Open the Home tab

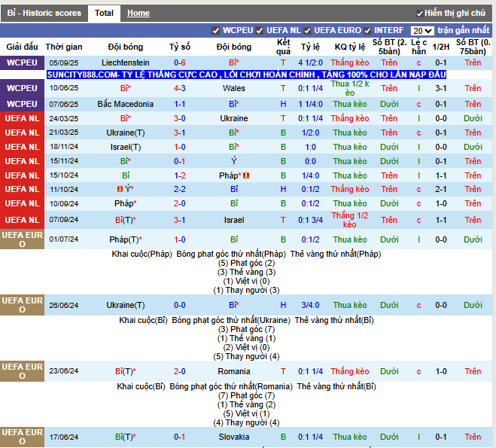pyautogui.click(x=138, y=14)
